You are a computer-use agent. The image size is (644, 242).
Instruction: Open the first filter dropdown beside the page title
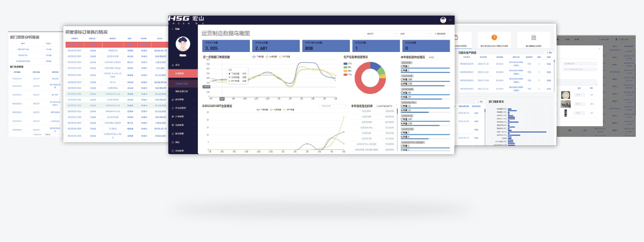[x=380, y=33]
